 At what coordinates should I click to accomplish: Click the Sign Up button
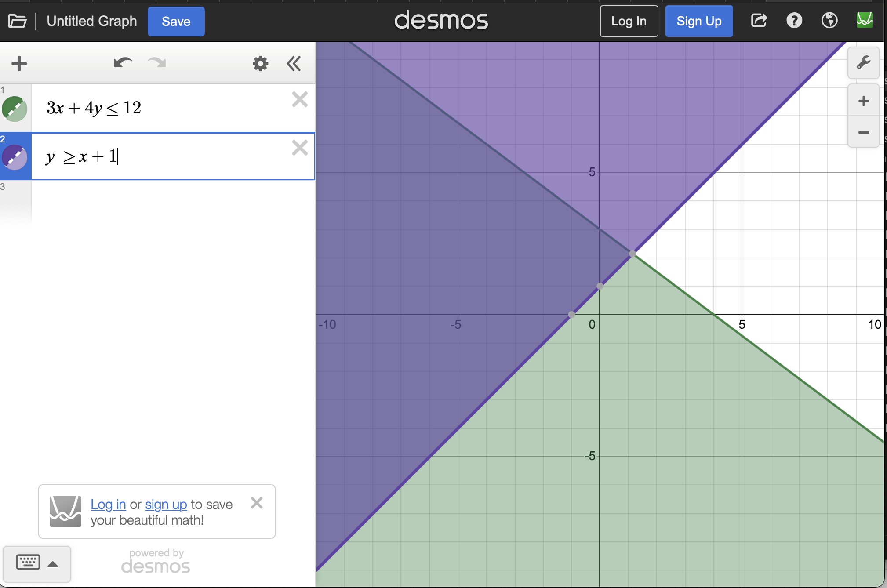tap(698, 21)
